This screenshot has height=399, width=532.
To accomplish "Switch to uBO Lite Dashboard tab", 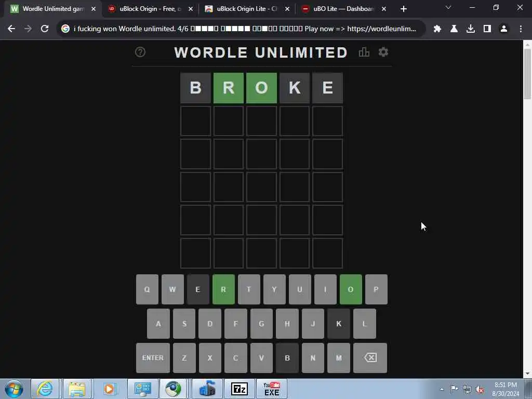I will [343, 9].
